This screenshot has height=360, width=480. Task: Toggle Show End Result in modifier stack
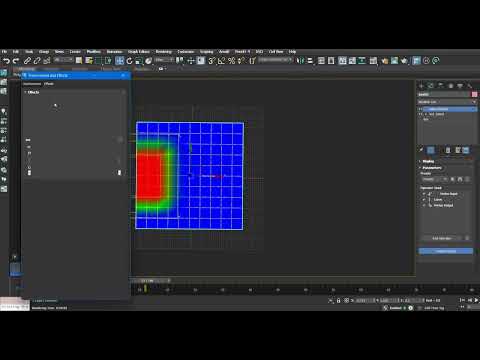tap(431, 150)
